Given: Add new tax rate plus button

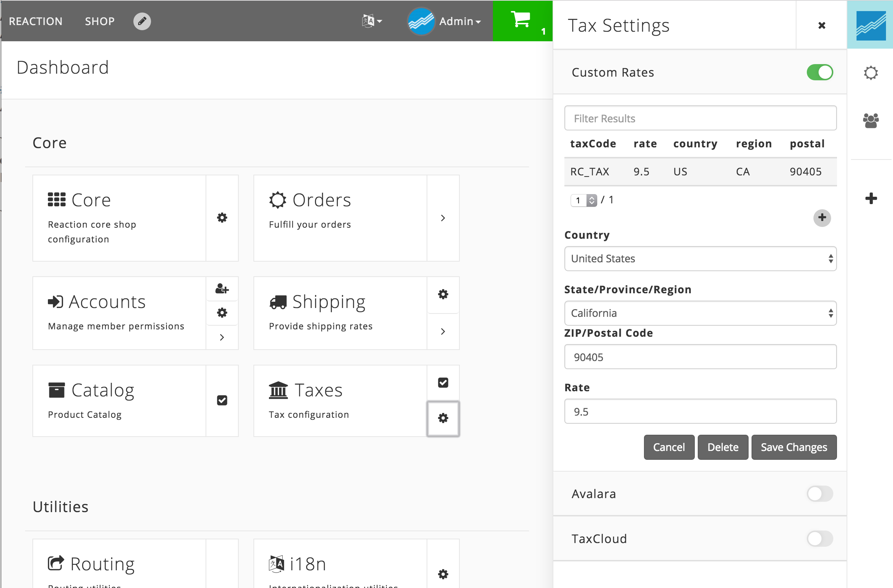Looking at the screenshot, I should coord(822,218).
